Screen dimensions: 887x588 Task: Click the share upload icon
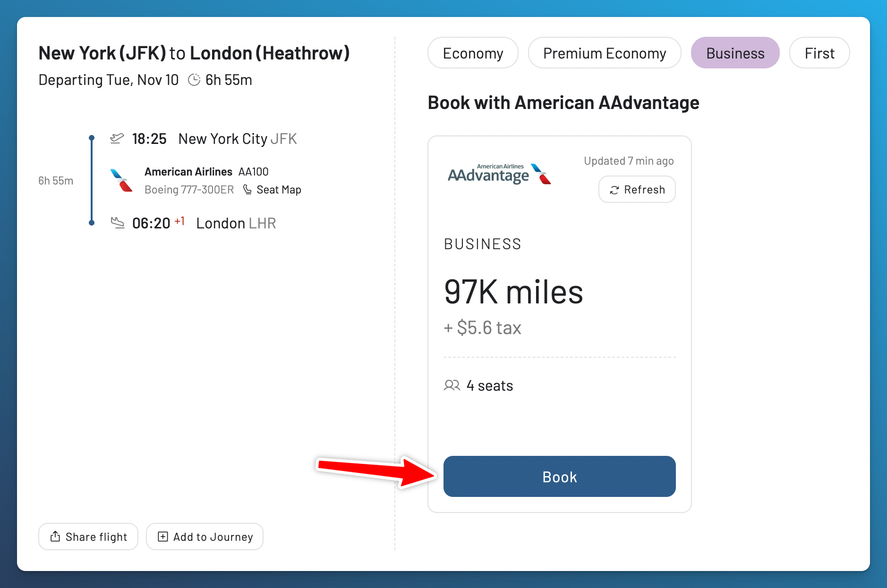click(55, 537)
